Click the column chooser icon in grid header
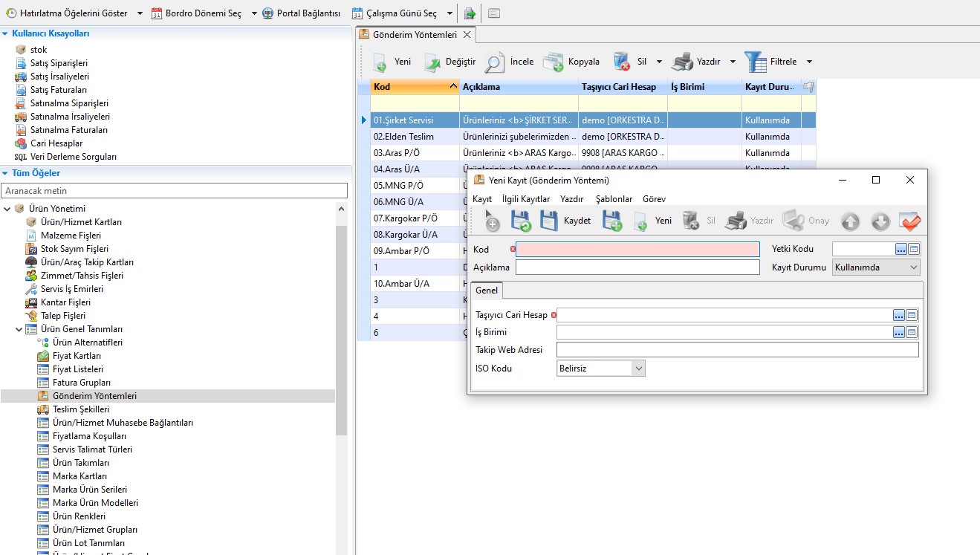 808,87
